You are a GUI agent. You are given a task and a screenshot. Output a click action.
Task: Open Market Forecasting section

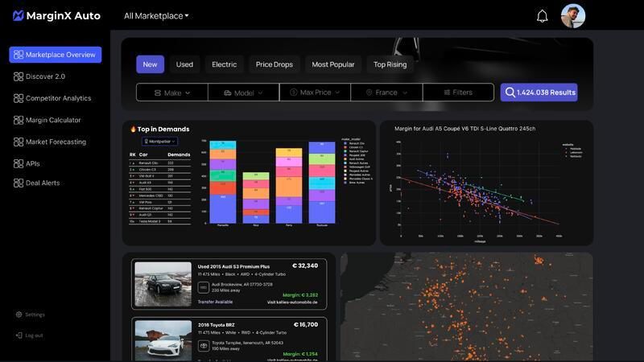tap(56, 142)
